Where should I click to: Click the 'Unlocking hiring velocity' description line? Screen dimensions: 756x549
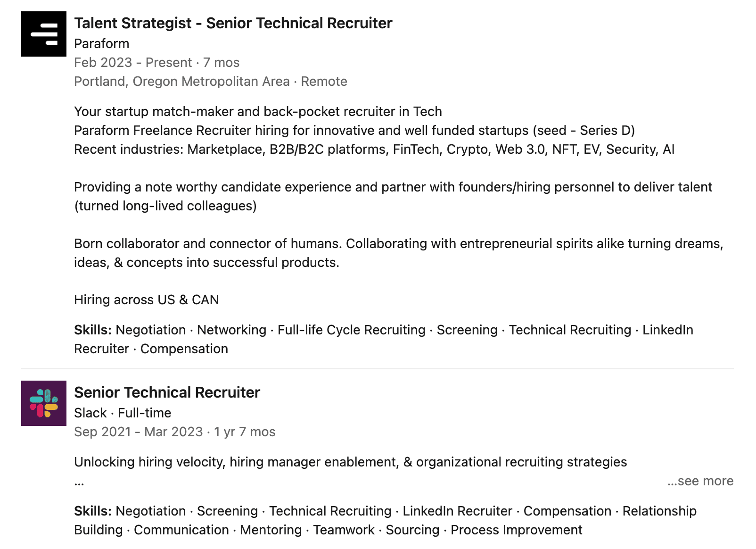pyautogui.click(x=350, y=462)
